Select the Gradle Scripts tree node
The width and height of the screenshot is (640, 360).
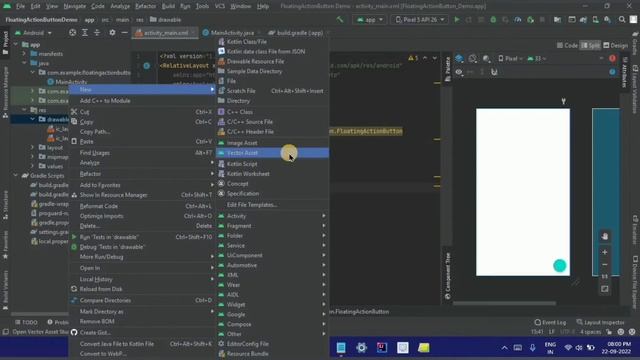point(47,176)
